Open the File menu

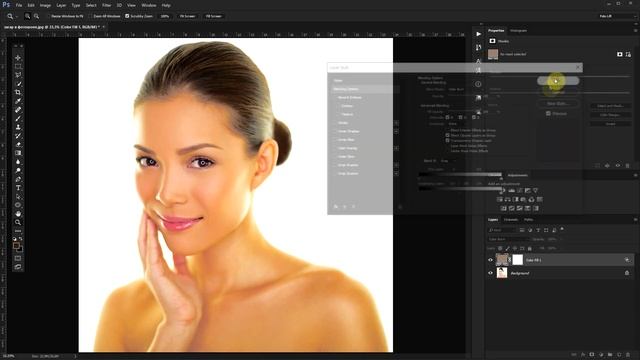pos(19,5)
